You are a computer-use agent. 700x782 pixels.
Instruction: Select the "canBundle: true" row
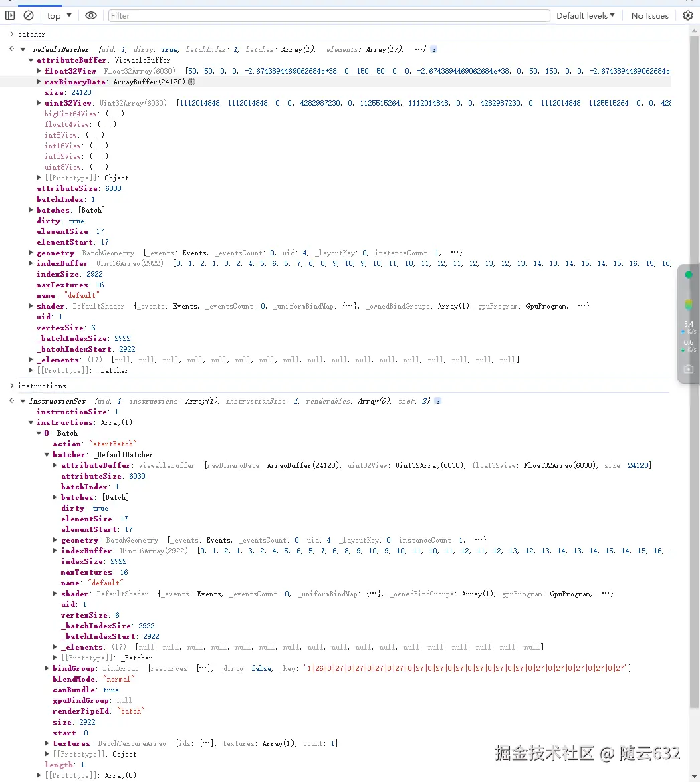coord(86,690)
